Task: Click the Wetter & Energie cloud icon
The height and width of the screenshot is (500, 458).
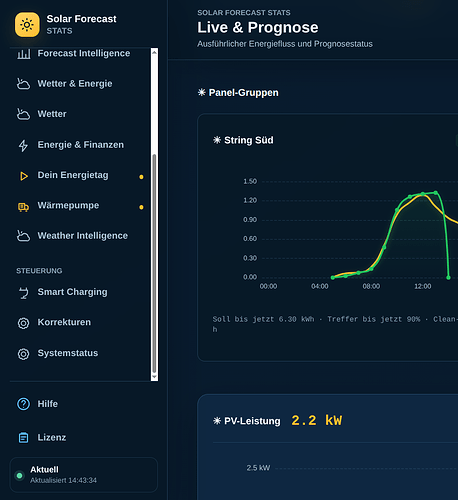Action: click(23, 84)
